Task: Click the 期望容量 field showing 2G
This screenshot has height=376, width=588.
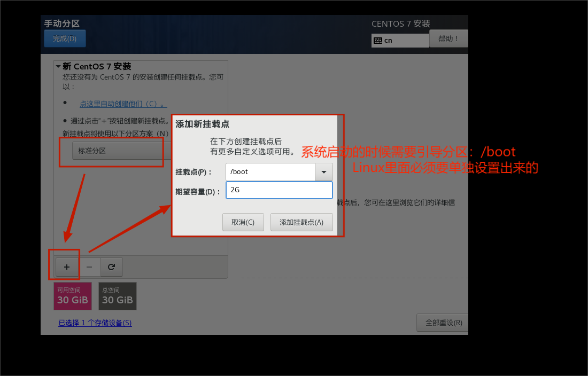Action: (279, 190)
